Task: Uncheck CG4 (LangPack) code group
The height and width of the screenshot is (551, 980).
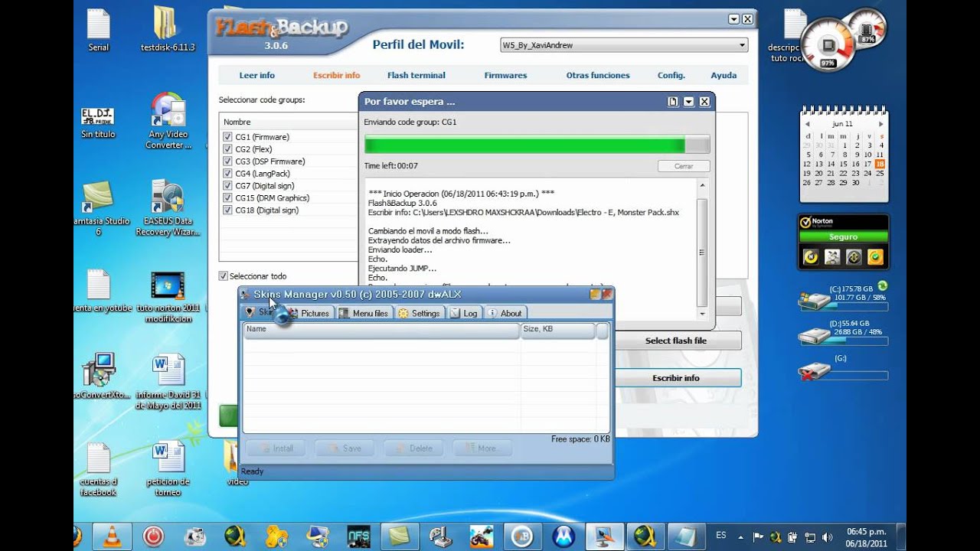Action: coord(227,174)
